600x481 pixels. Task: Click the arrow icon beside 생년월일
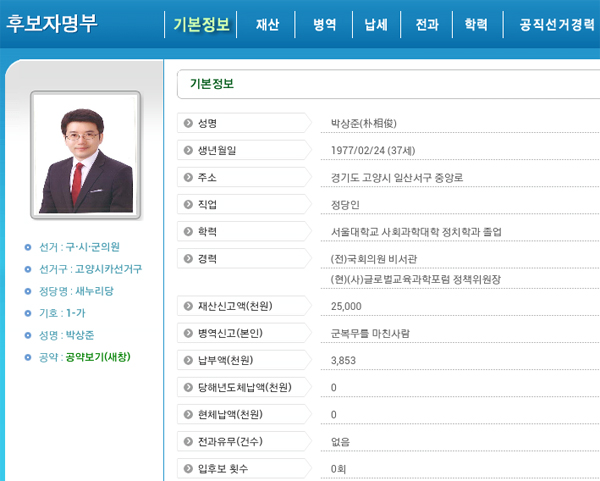(187, 151)
